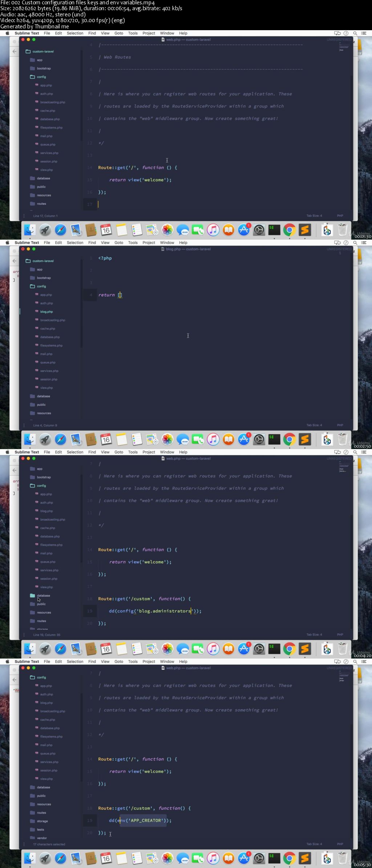Open Goto menu in the 00:02:50 frame

click(119, 243)
